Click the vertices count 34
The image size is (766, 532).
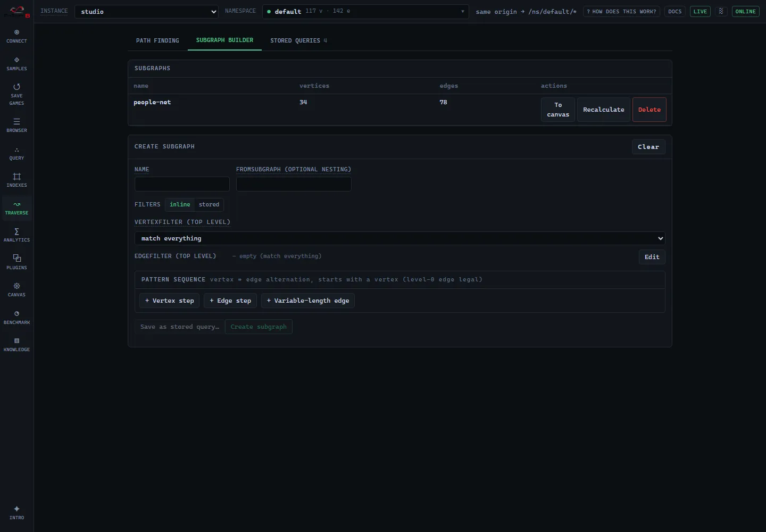(x=303, y=102)
